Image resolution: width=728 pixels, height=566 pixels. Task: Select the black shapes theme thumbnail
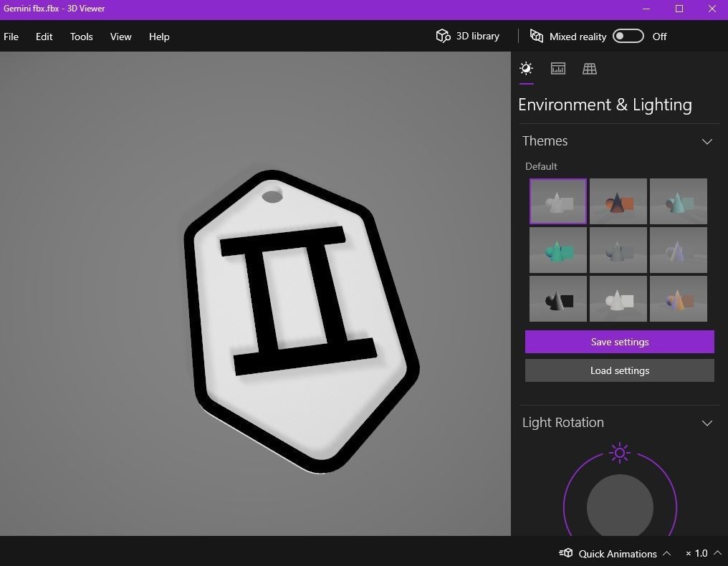coord(557,299)
